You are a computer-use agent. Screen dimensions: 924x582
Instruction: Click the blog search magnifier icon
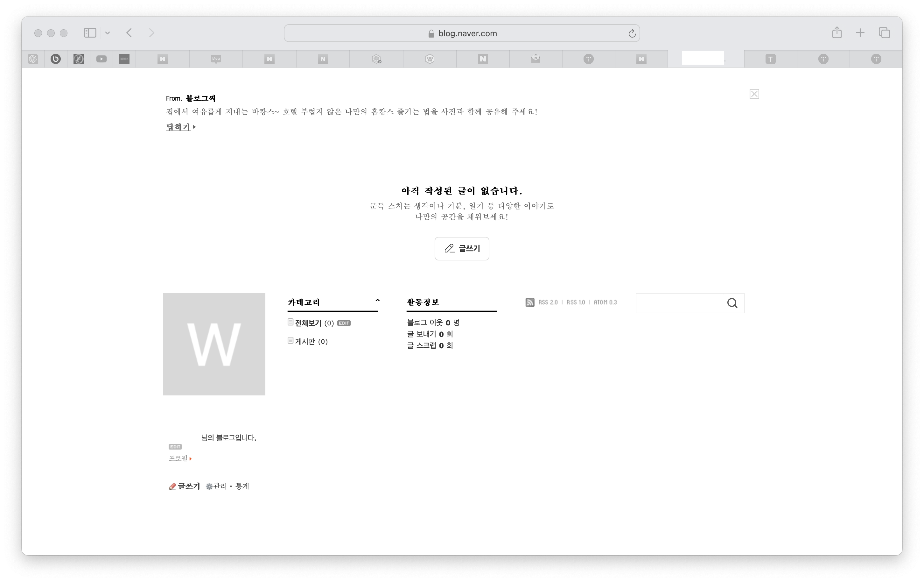pos(732,303)
